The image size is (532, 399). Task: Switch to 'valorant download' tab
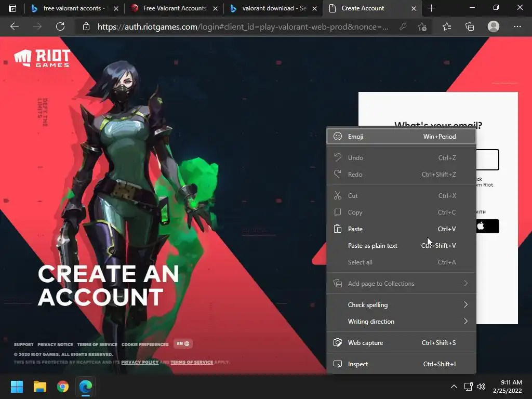(273, 8)
